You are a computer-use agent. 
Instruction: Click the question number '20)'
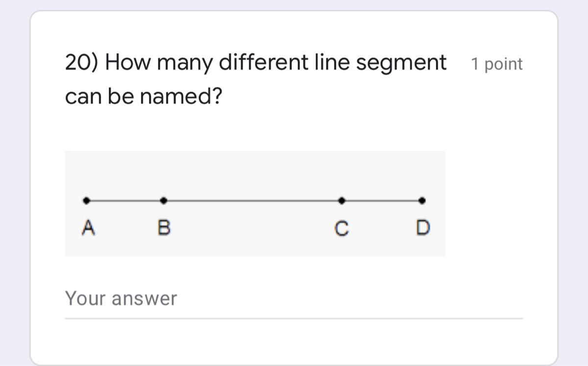(82, 63)
